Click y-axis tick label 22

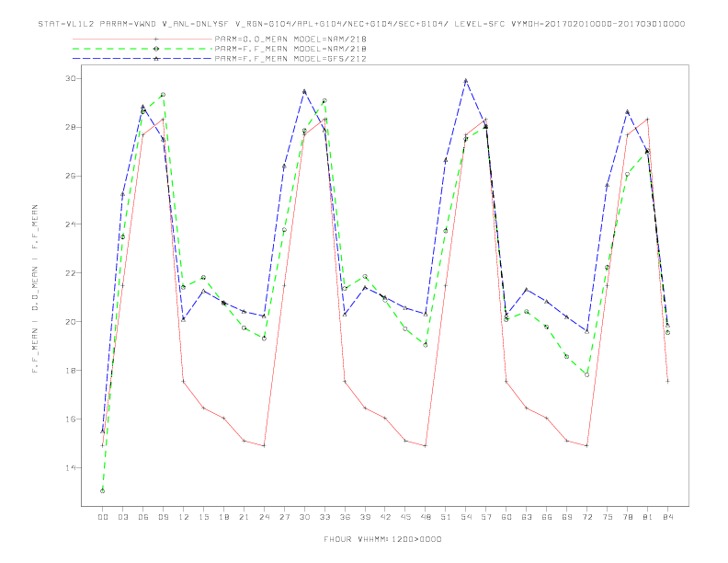[69, 273]
